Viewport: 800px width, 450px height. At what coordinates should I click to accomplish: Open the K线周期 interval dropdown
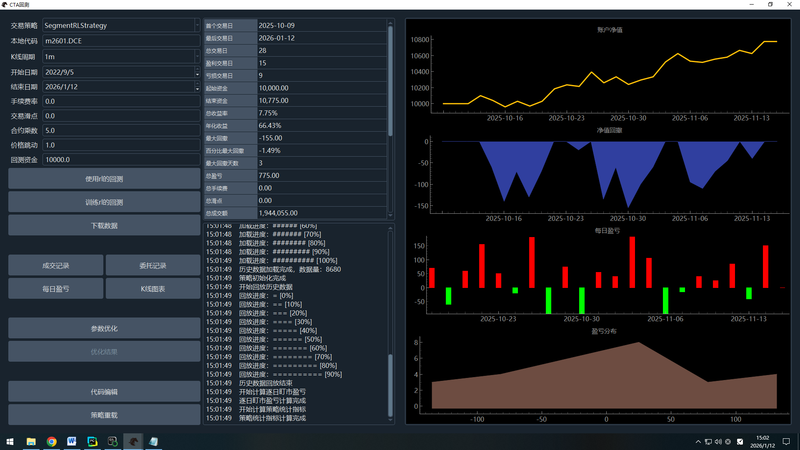coord(196,57)
